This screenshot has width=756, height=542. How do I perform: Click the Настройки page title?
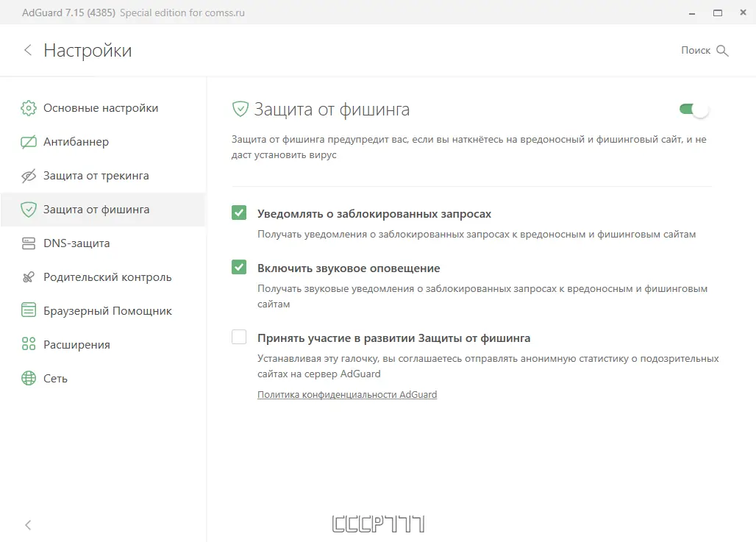(x=88, y=50)
